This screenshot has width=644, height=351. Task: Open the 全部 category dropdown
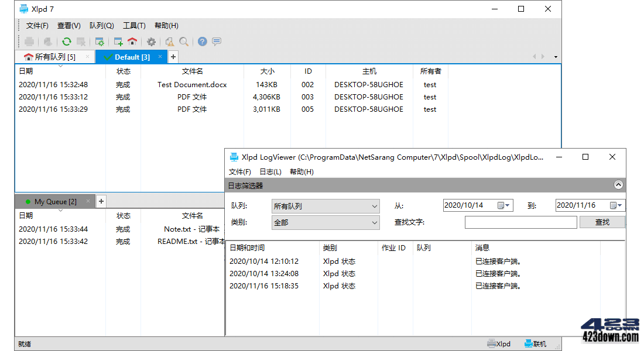(325, 222)
